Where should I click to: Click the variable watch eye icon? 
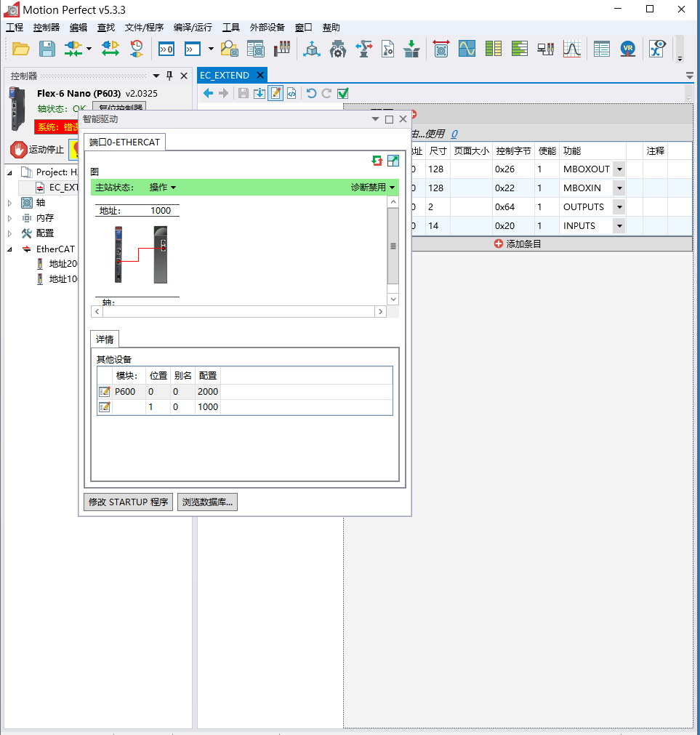pyautogui.click(x=657, y=49)
